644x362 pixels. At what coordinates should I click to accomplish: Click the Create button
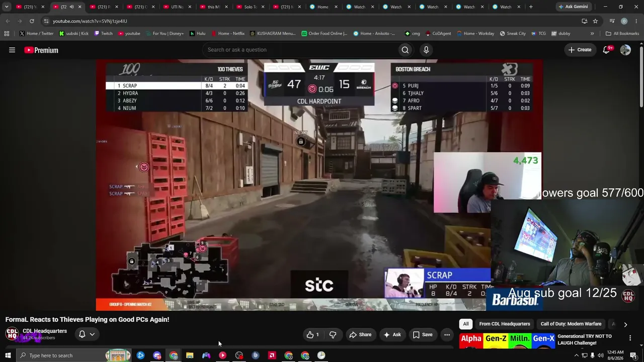(580, 50)
